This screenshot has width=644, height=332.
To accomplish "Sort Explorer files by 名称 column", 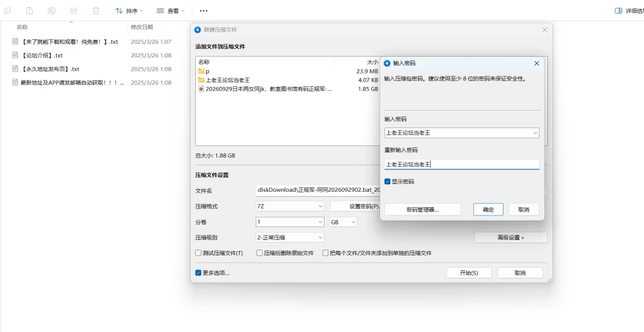I will [x=22, y=27].
